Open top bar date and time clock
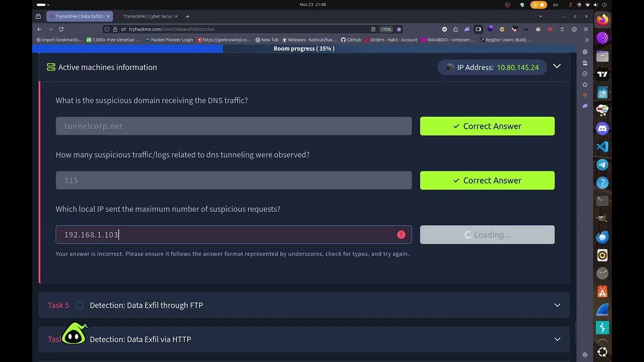This screenshot has height=362, width=644. 312,5
